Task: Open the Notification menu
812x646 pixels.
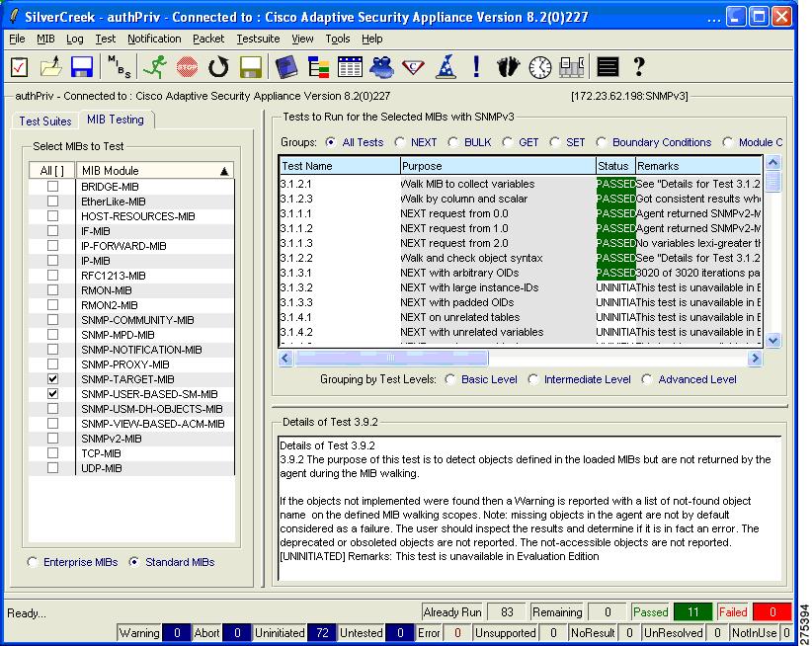Action: pos(154,39)
